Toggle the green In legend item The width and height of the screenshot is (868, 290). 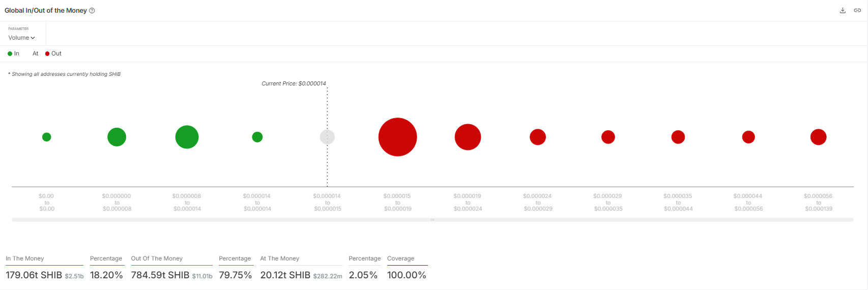[13, 53]
